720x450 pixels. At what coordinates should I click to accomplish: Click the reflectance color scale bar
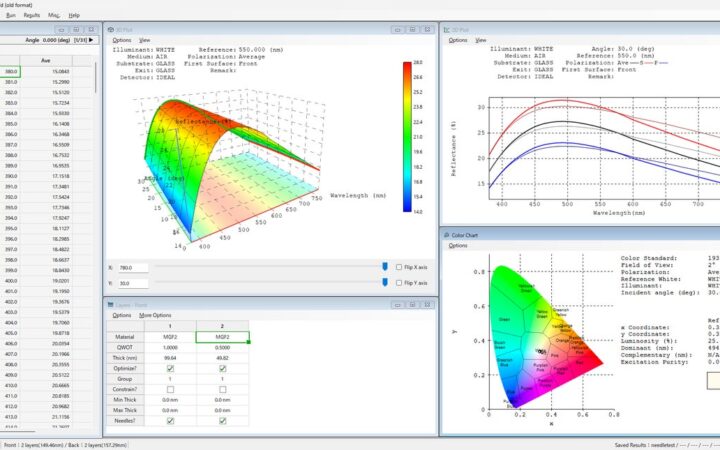point(407,137)
